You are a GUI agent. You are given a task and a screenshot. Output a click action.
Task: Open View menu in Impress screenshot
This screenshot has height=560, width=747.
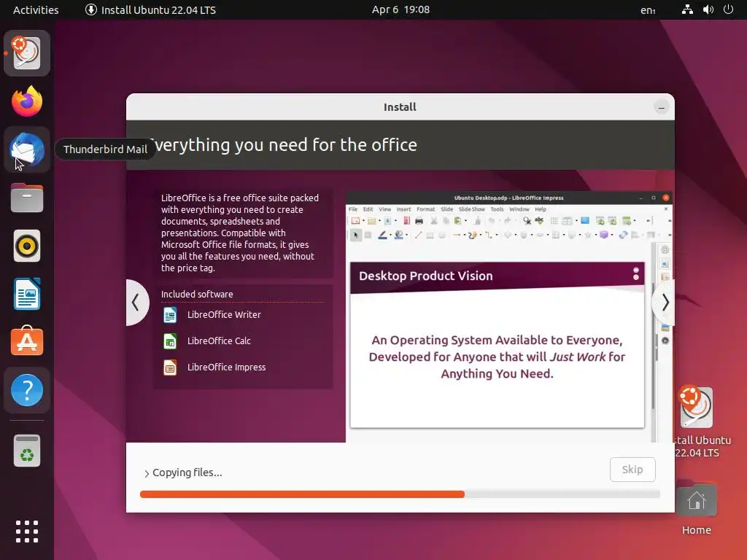[385, 209]
